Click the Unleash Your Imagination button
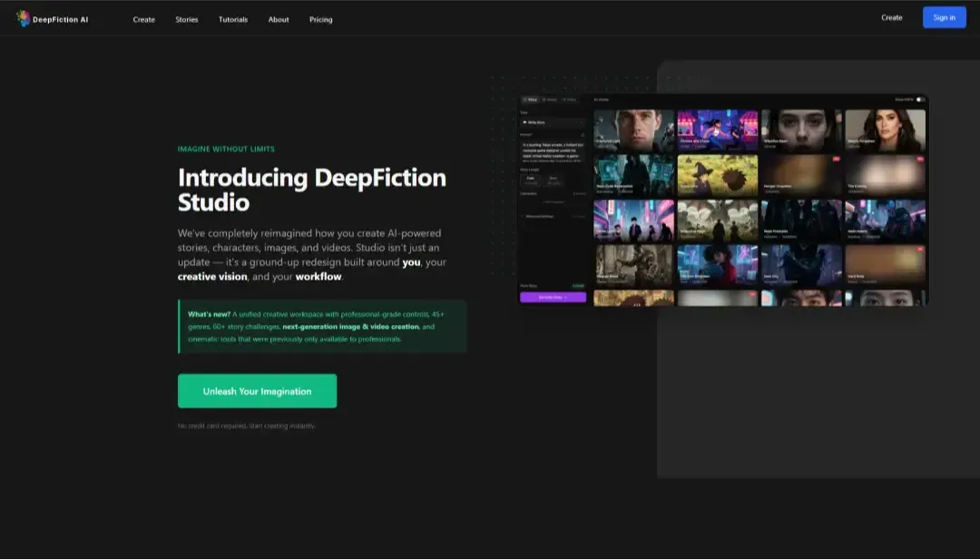 pos(257,391)
